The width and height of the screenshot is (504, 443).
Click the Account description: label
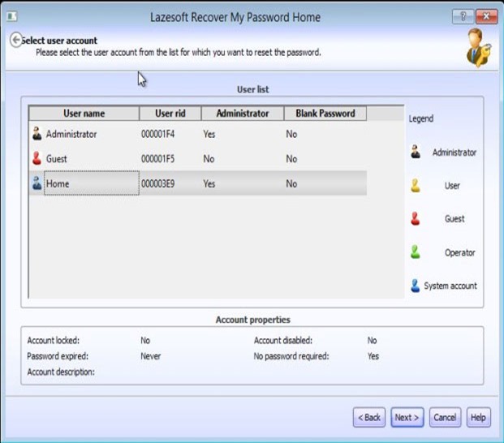61,372
